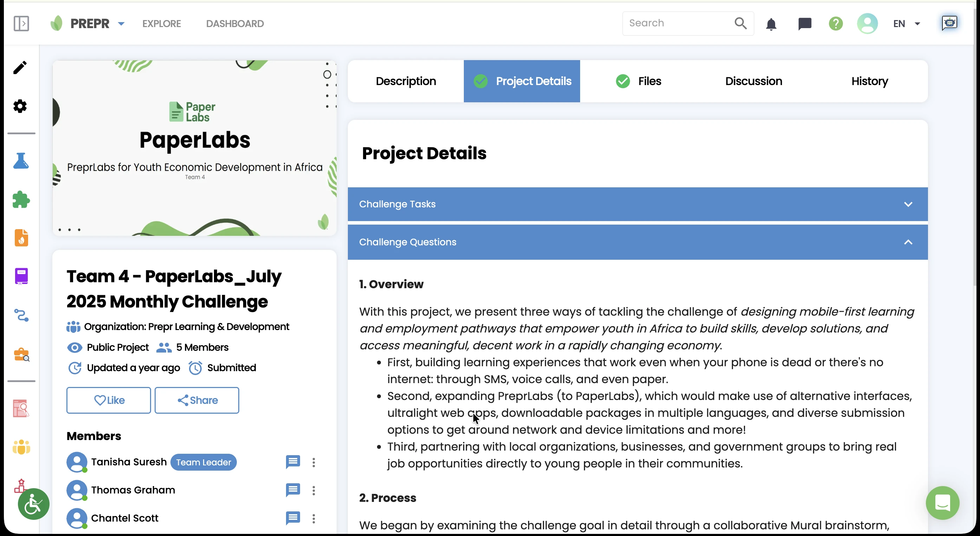Open the green puzzle piece icon

click(x=21, y=199)
